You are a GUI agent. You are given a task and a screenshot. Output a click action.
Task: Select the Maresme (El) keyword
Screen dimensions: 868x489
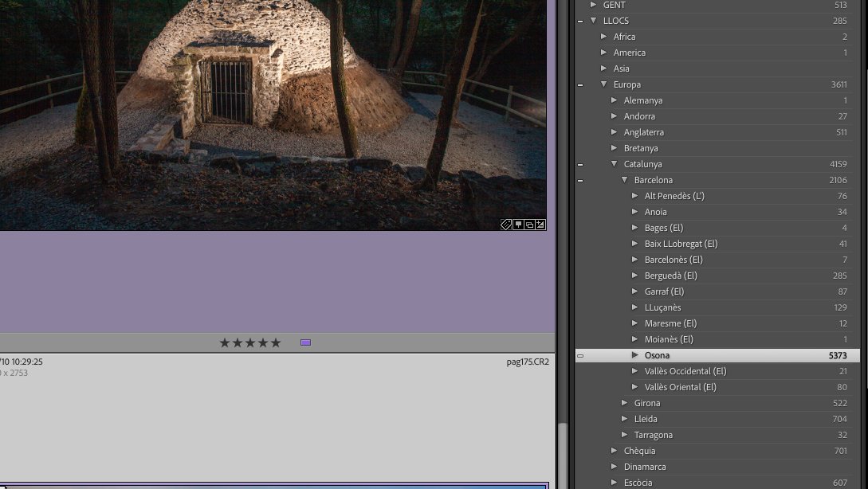[670, 323]
